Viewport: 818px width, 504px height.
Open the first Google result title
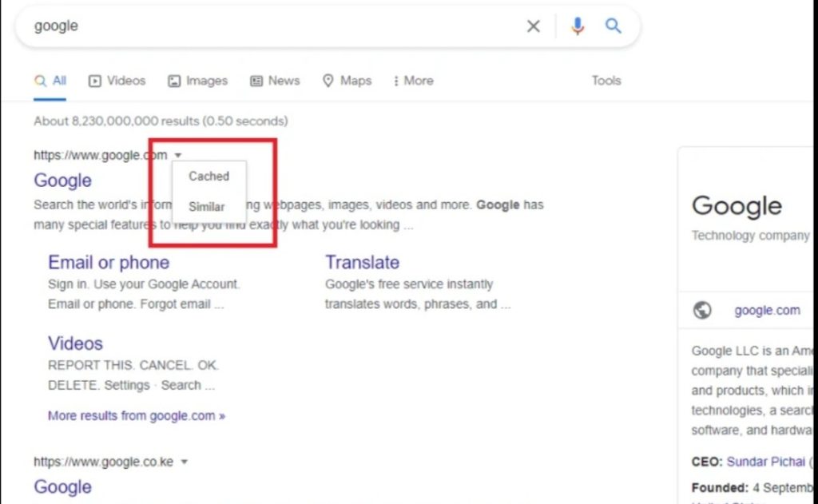pos(62,181)
